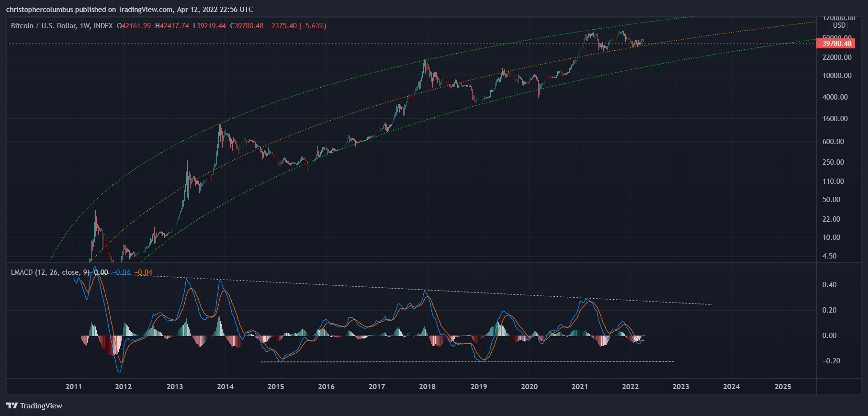
Task: Click the 22.00 price axis label
Action: (x=831, y=219)
